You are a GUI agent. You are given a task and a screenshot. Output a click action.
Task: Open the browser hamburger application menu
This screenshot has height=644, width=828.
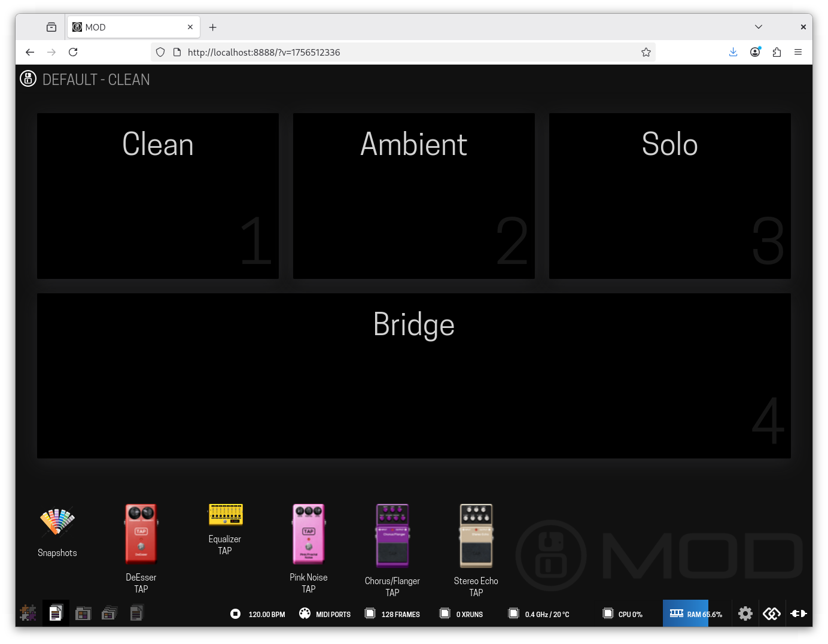click(798, 52)
